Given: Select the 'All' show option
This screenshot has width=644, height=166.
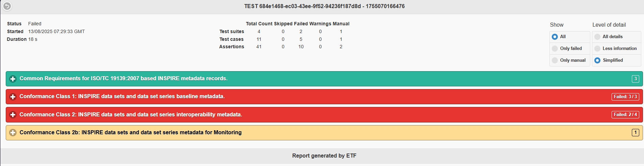Looking at the screenshot, I should click(x=555, y=37).
